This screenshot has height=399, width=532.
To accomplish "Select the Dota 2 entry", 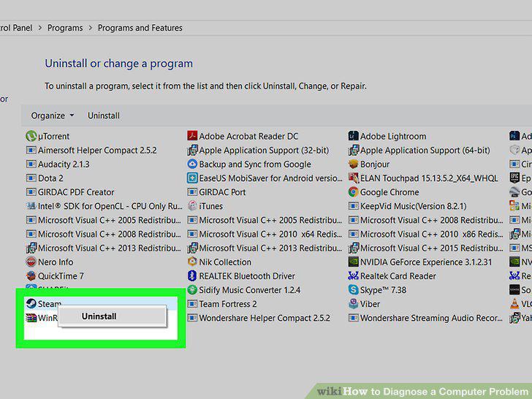I will (x=45, y=178).
